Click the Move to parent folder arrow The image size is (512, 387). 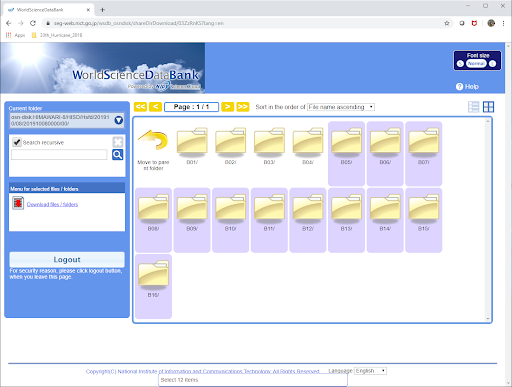click(x=153, y=140)
